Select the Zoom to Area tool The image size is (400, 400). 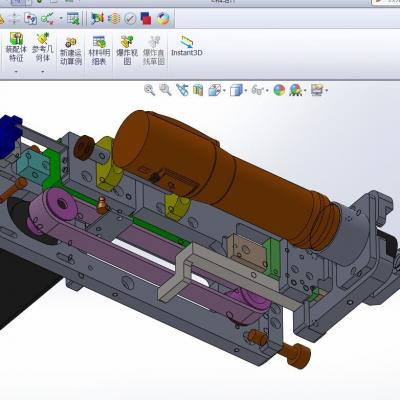[165, 90]
